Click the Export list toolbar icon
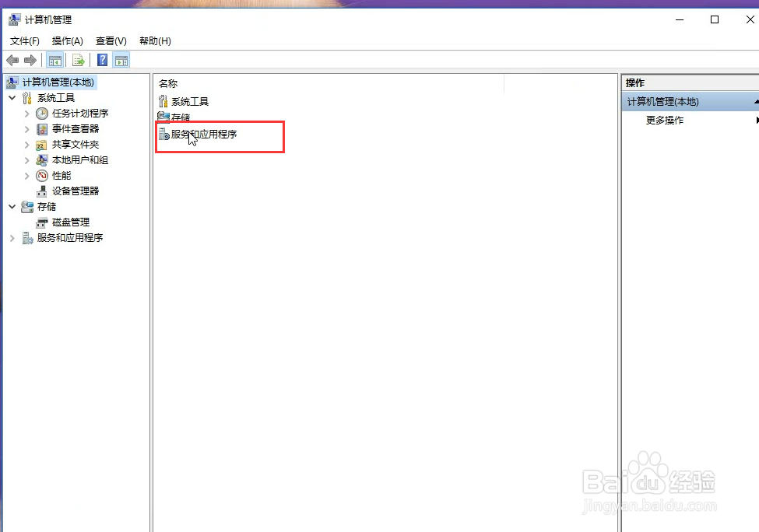The height and width of the screenshot is (532, 759). (78, 61)
